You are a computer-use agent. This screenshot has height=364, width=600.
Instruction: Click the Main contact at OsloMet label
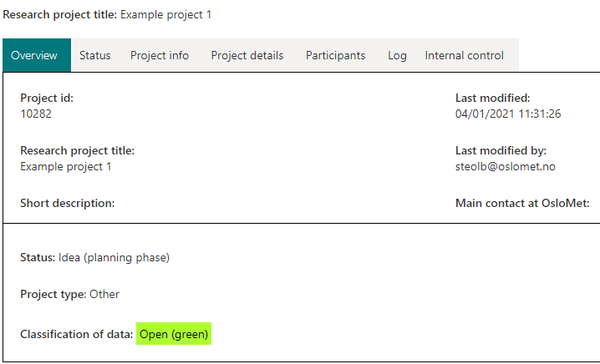click(522, 203)
